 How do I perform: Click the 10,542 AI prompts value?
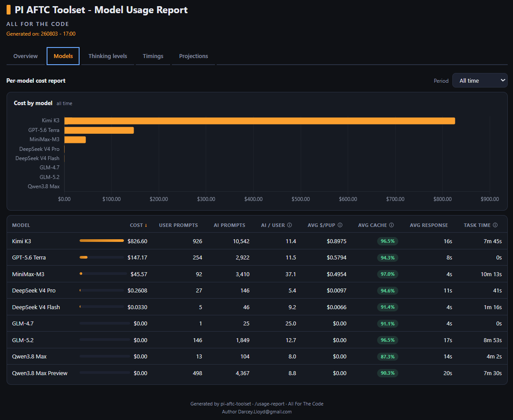click(241, 241)
